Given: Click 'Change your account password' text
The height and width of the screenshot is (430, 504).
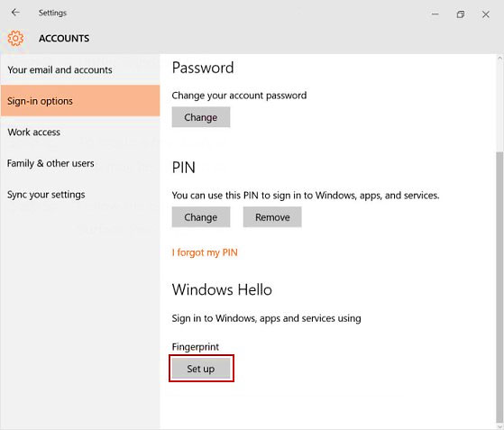Looking at the screenshot, I should tap(239, 96).
